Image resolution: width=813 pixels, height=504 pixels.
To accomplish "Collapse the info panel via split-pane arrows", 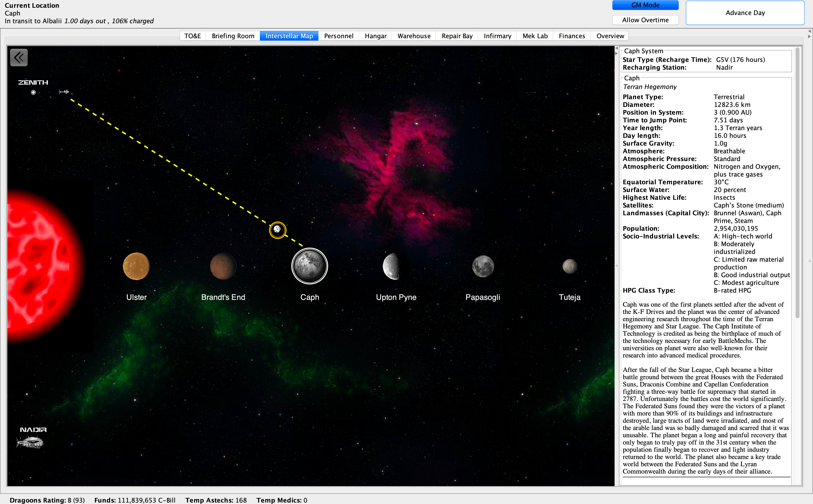I will point(617,51).
